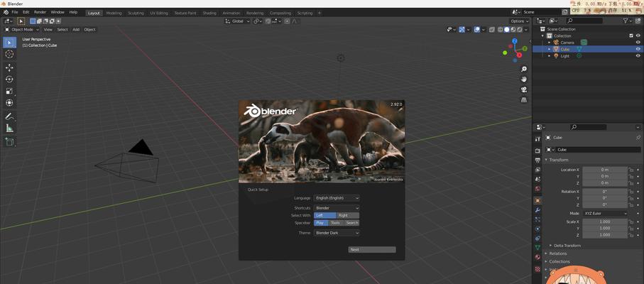
Task: Open the Material properties tab
Action: 537,257
